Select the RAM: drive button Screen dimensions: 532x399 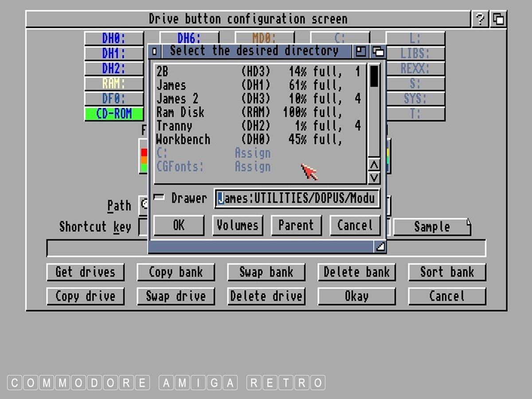point(114,83)
